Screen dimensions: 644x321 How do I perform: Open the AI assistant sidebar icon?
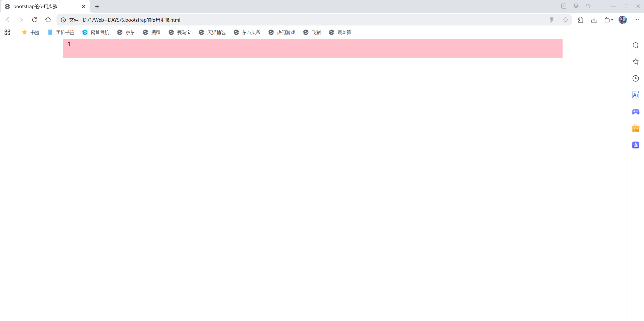tap(635, 95)
